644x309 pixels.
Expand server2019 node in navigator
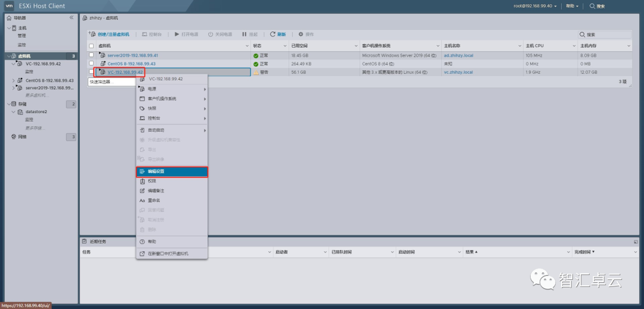coord(14,88)
